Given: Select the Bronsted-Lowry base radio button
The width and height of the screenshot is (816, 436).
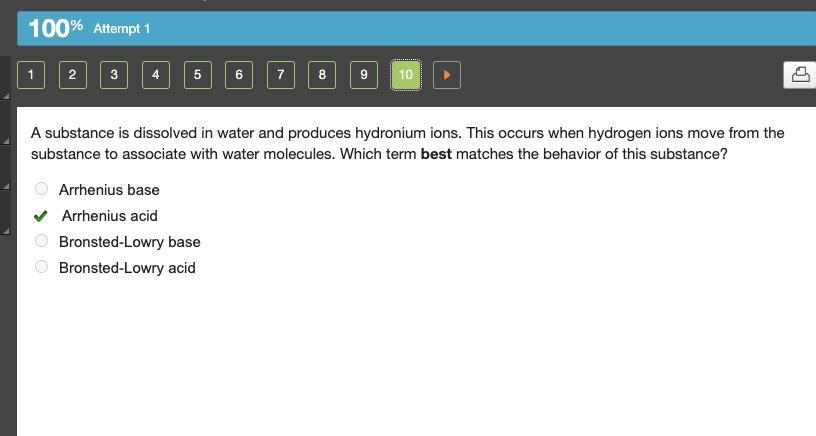Looking at the screenshot, I should point(41,241).
